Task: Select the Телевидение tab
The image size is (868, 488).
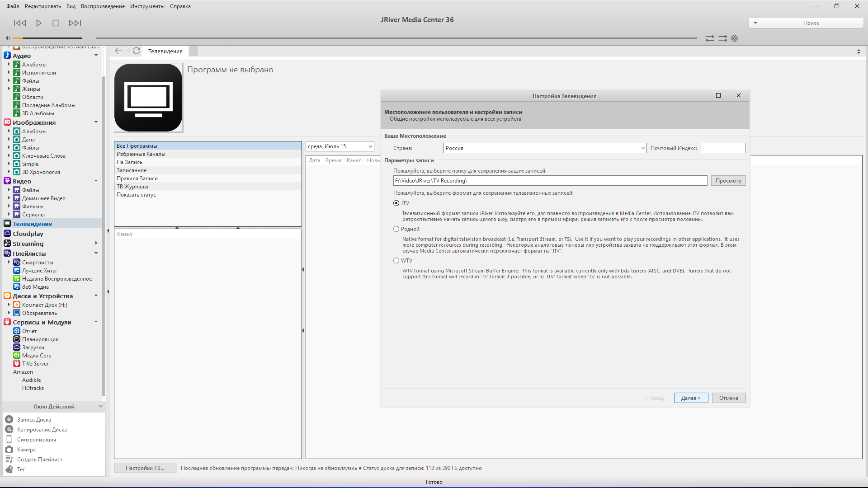Action: 165,52
